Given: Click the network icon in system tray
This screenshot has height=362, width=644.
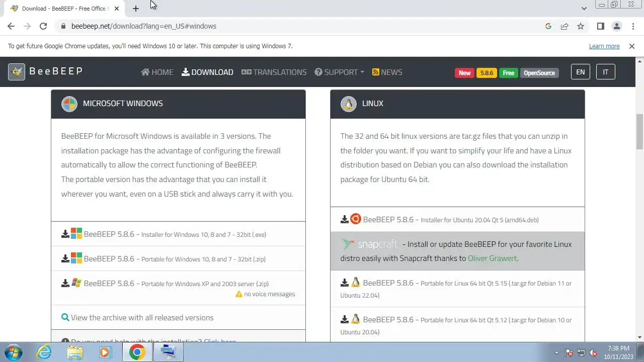Looking at the screenshot, I should pyautogui.click(x=581, y=352).
